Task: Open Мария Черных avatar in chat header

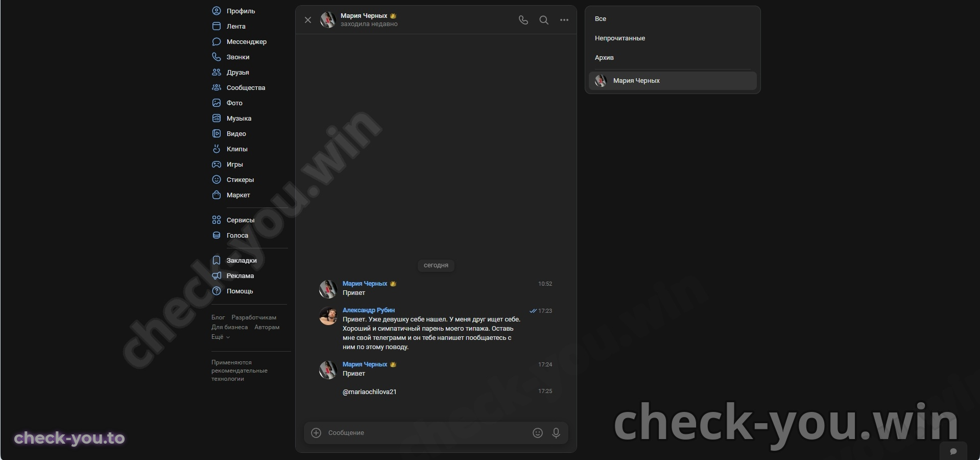Action: click(x=328, y=20)
